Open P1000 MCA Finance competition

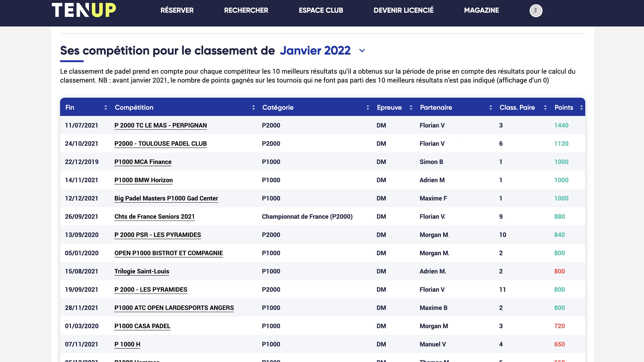[x=143, y=162]
